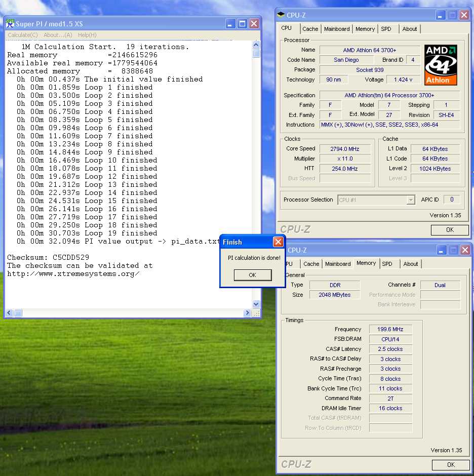Click the Checksum: C5CDD529 line
The image size is (474, 476).
pos(48,257)
